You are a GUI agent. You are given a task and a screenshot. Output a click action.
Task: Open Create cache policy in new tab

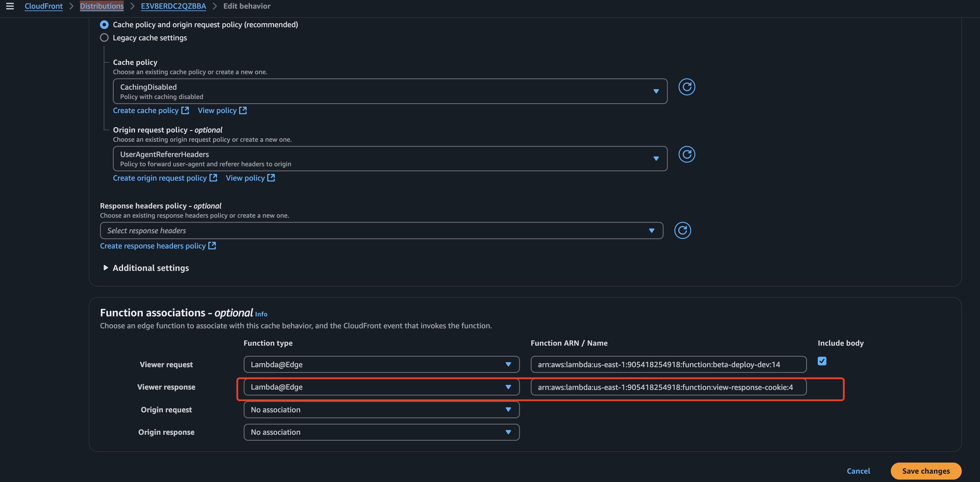146,110
